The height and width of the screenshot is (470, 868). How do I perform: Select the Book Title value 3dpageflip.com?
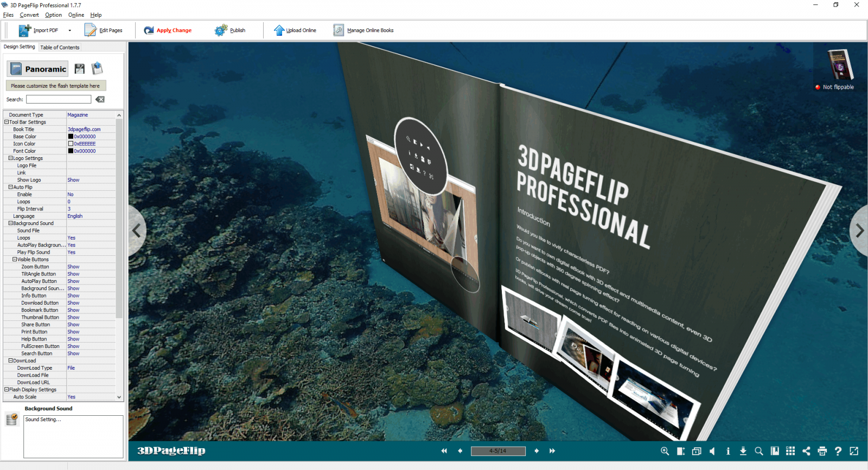click(84, 130)
